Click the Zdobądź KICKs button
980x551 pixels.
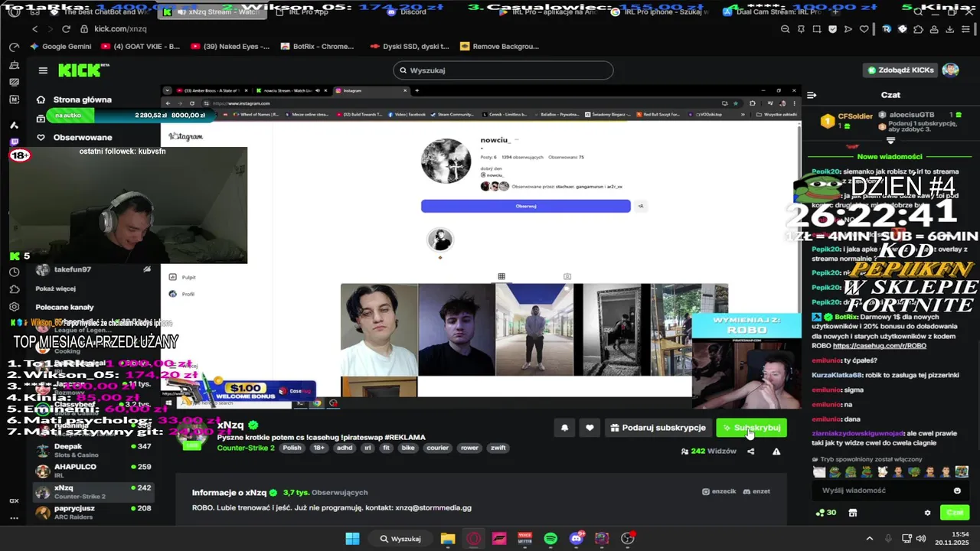click(900, 70)
